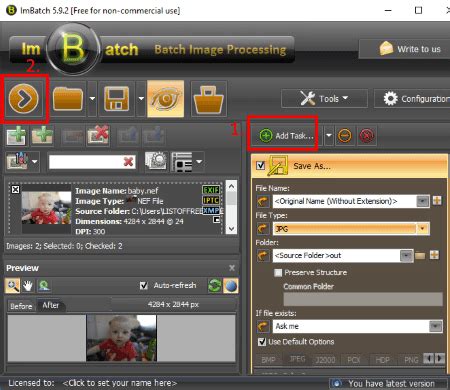Screen dimensions: 450x390
Task: Click the EXIF badge on baby.nef
Action: click(211, 190)
